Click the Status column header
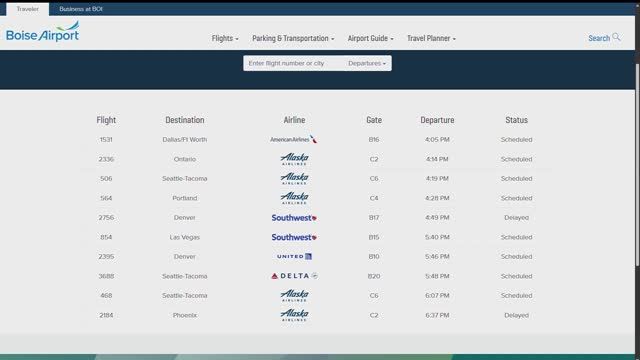Image resolution: width=640 pixels, height=360 pixels. click(516, 120)
